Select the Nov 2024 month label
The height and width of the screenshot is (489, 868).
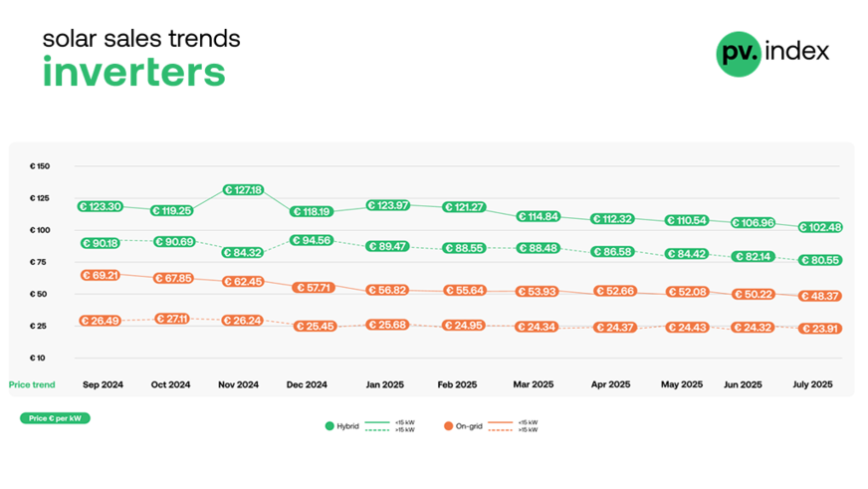click(x=238, y=384)
